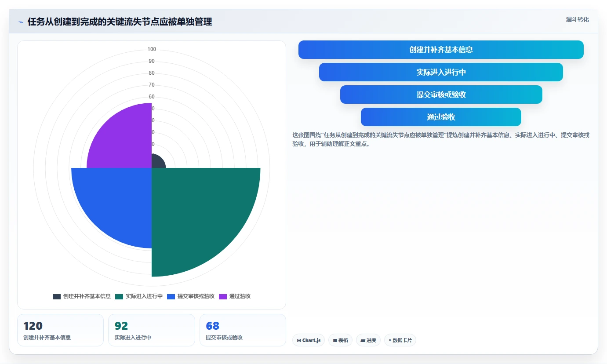Open the 120 创建并补齐基本信息 data card

[60, 330]
